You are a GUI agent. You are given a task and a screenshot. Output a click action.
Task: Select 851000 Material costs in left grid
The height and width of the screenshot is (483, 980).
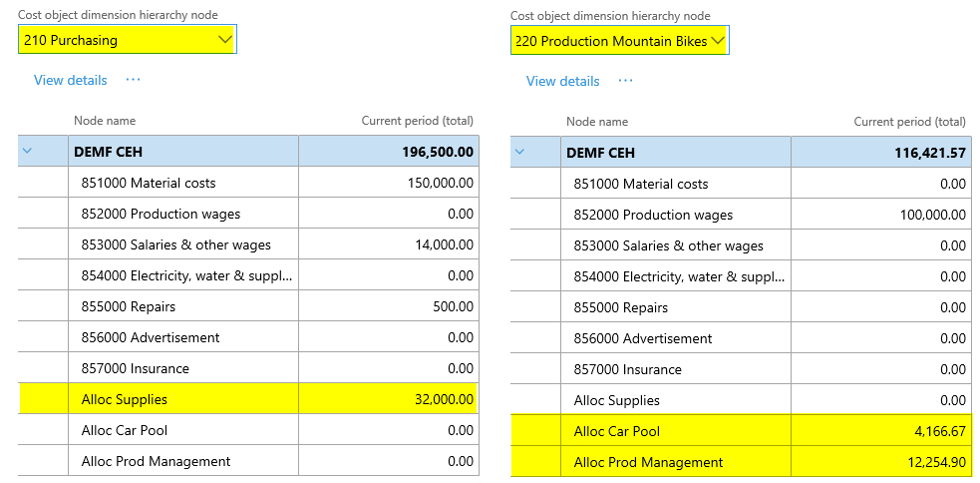click(149, 183)
